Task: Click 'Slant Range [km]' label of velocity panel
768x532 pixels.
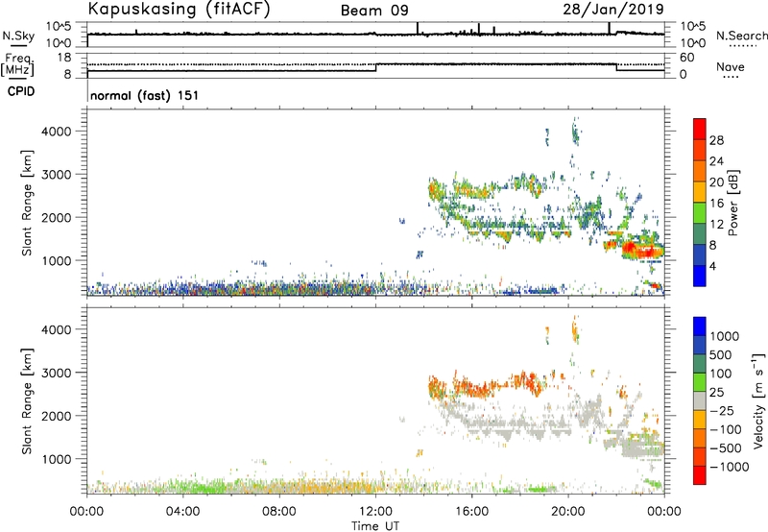Action: tap(27, 401)
